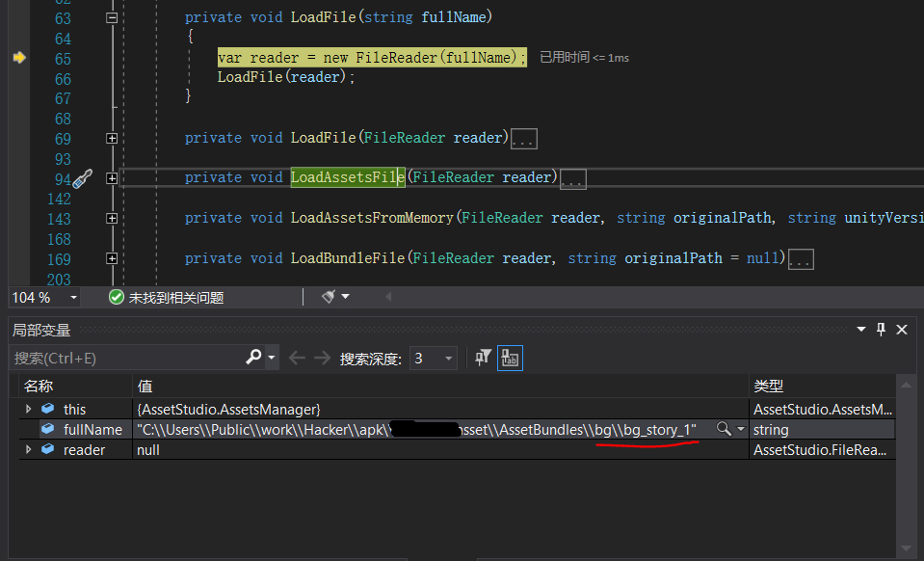Click the search magnifier in Locals panel
The width and height of the screenshot is (924, 561).
[254, 358]
